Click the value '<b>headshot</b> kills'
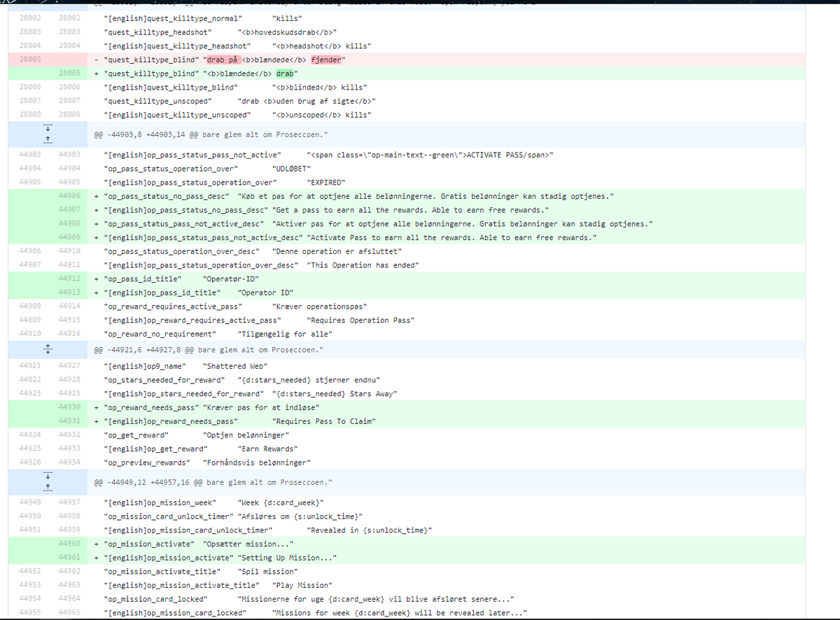The image size is (840, 620). [x=321, y=46]
